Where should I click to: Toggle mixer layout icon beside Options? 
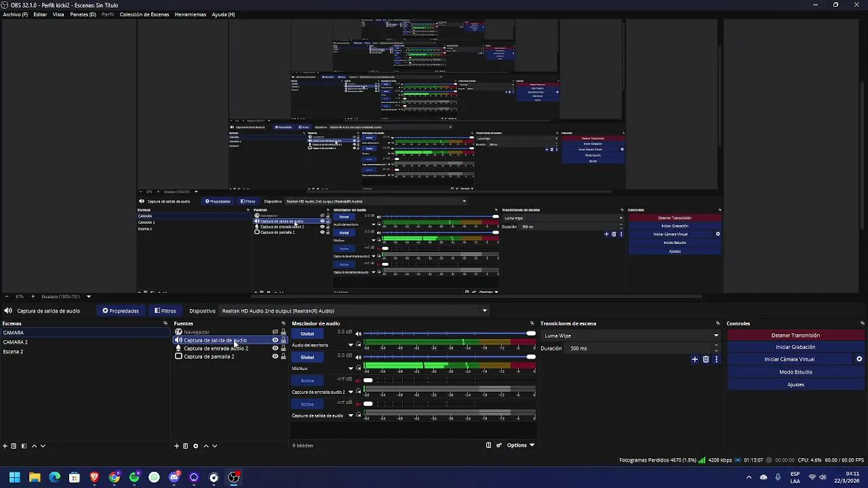(488, 445)
